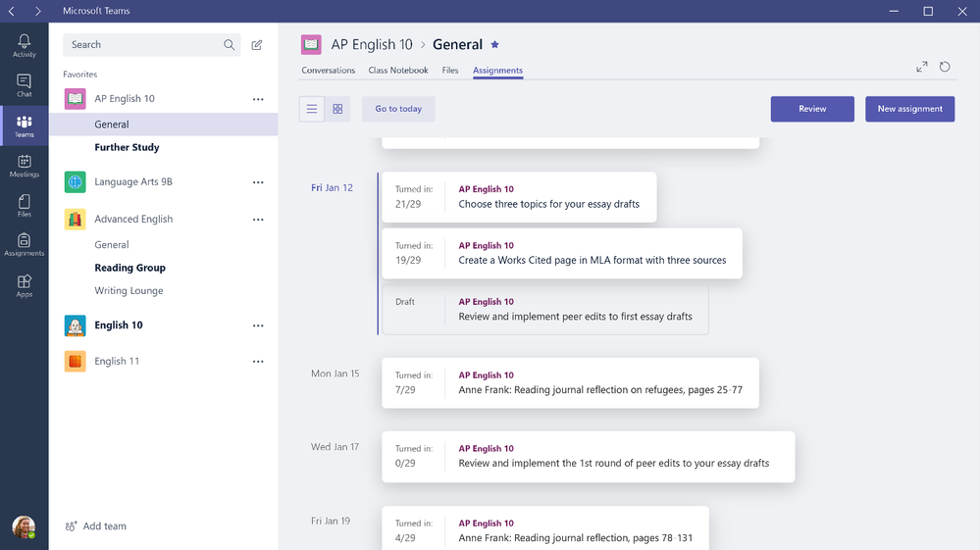Open Anne Frank refugees pages 25-77 assignment
Screen dimensions: 980x550
point(570,383)
